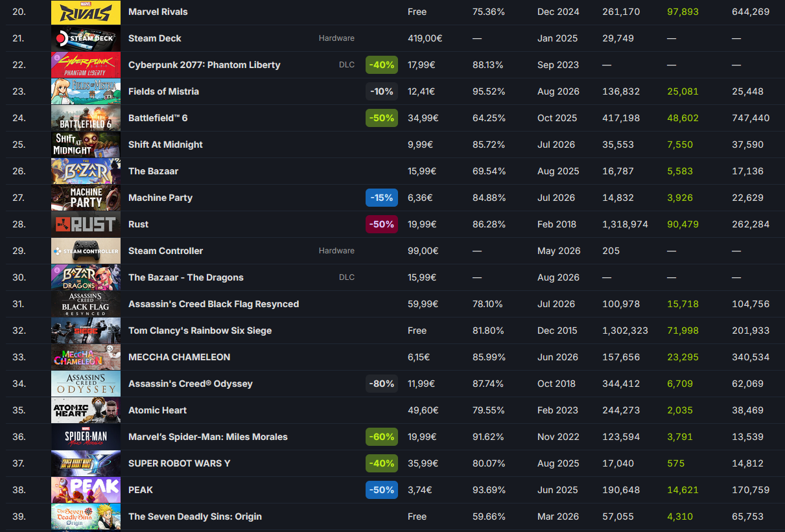This screenshot has height=532, width=785.
Task: Open the Steam Controller image
Action: click(x=86, y=251)
